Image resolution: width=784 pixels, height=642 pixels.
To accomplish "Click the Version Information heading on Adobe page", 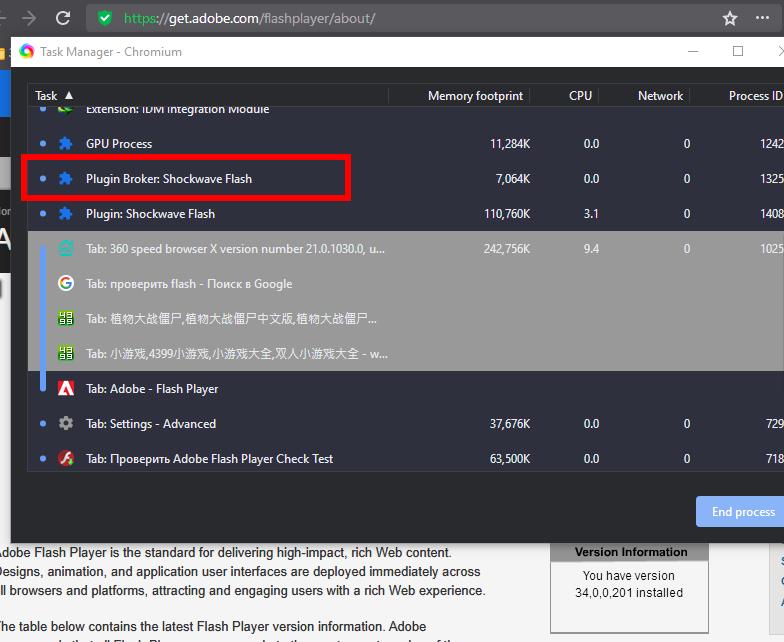I will 631,552.
